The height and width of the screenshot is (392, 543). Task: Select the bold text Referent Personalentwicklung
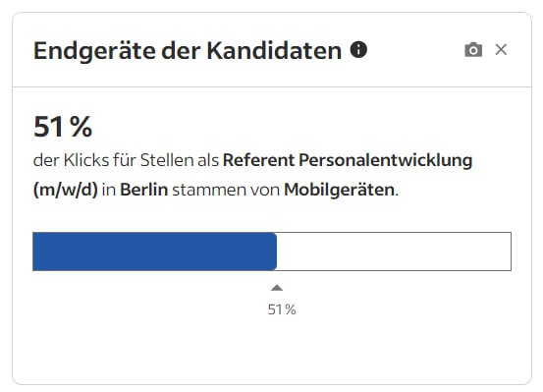tap(348, 160)
